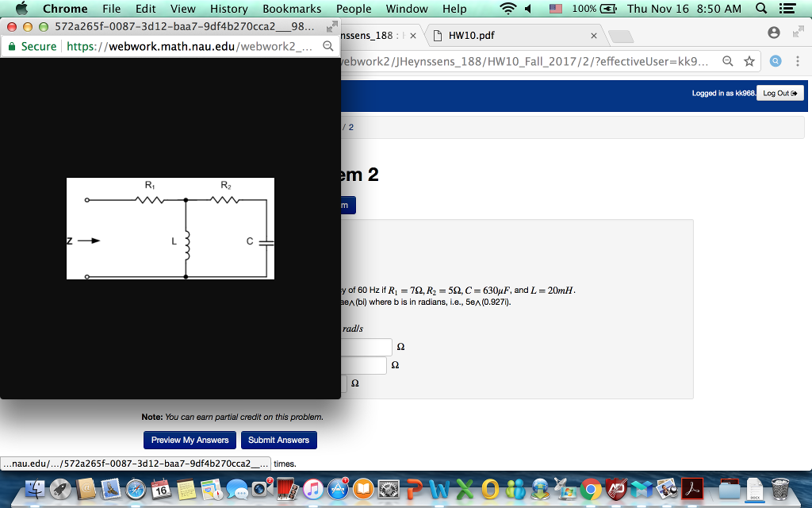Click the Log Out button
Screen dimensions: 812x508
[779, 93]
